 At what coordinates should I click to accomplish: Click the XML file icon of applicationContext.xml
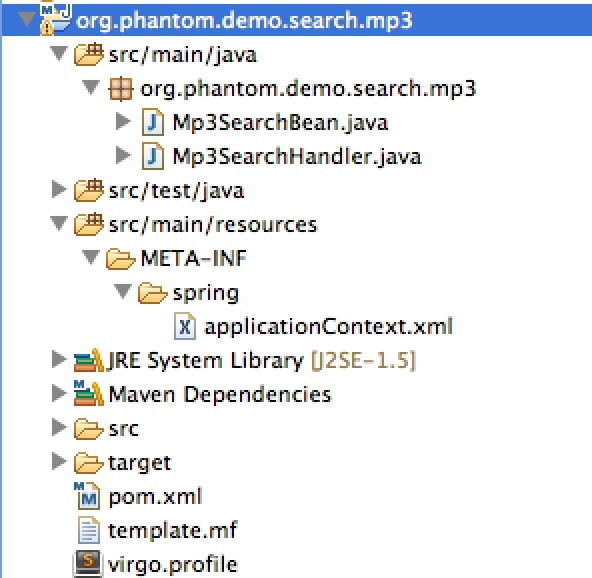tap(185, 326)
